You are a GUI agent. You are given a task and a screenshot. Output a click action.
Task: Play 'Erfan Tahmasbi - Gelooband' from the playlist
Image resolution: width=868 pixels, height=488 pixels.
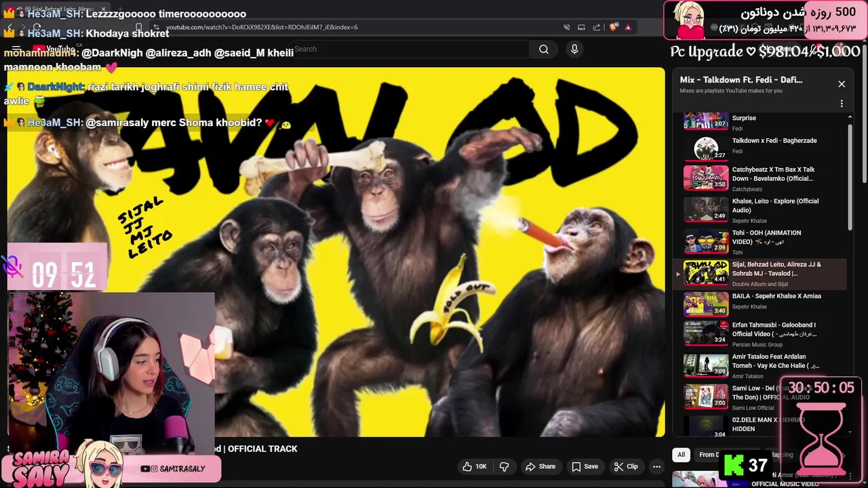pos(774,329)
